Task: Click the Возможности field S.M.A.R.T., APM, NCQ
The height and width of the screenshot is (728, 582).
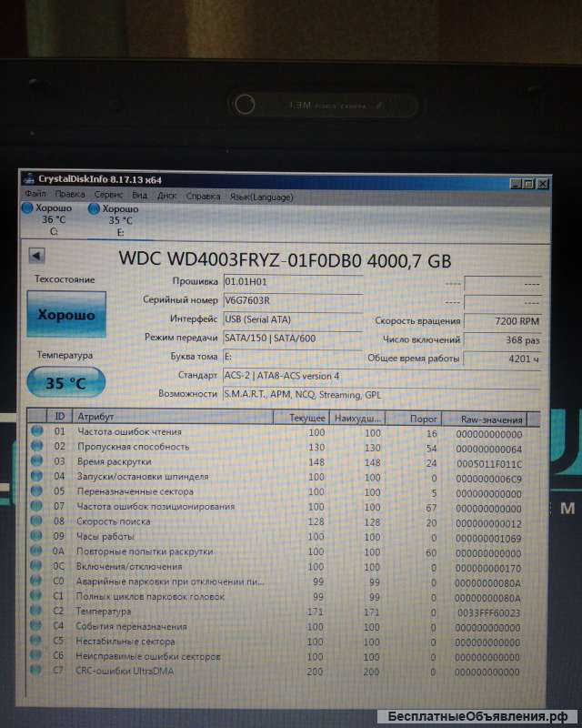Action: click(x=382, y=395)
